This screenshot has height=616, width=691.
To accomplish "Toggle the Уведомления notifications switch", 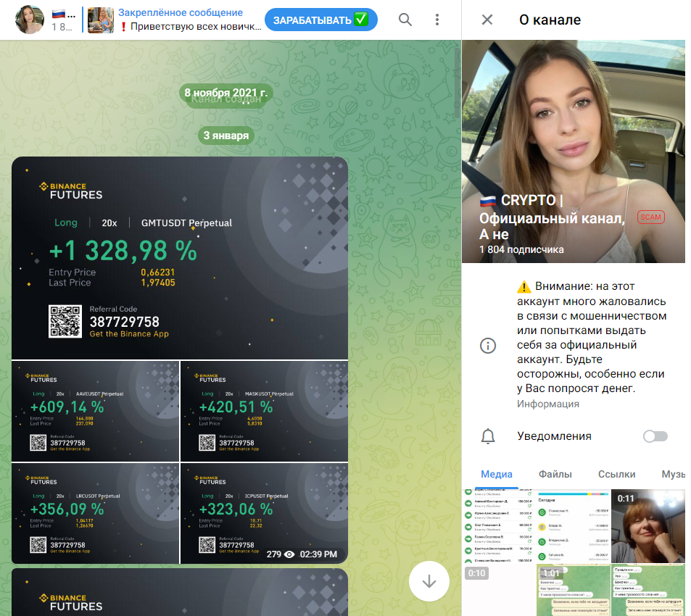I will (655, 436).
